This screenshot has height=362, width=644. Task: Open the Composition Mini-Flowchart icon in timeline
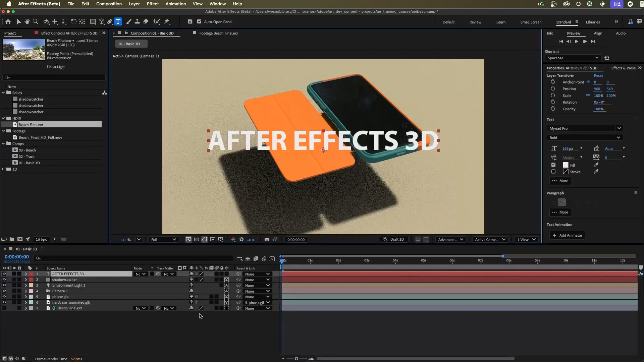(240, 259)
